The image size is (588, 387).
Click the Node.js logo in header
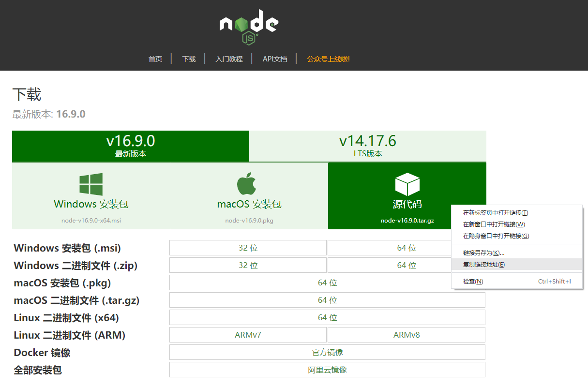point(249,28)
